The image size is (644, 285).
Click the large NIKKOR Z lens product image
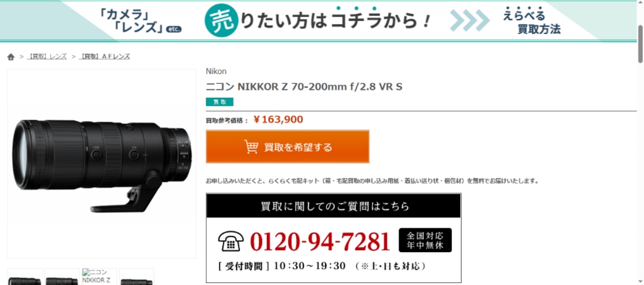click(102, 164)
